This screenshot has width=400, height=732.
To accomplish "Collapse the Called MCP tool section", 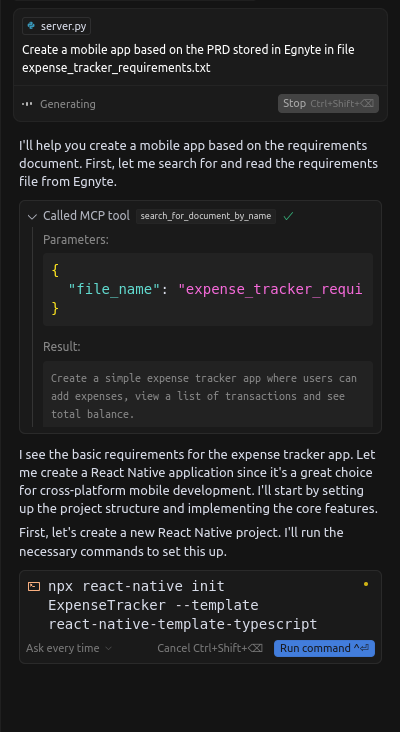I will coord(32,216).
